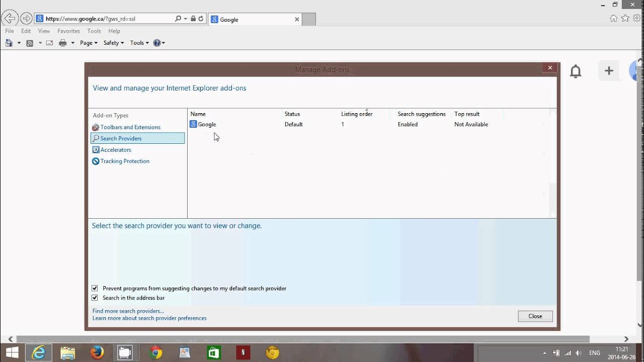Image resolution: width=644 pixels, height=362 pixels.
Task: Refresh the page with the reload icon
Action: point(201,19)
